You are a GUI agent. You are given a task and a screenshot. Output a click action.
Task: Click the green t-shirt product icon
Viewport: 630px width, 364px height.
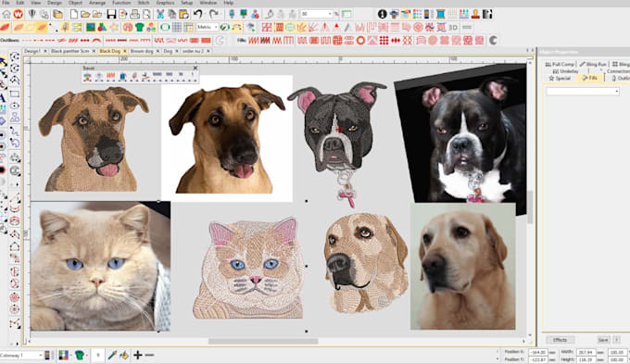tap(139, 27)
